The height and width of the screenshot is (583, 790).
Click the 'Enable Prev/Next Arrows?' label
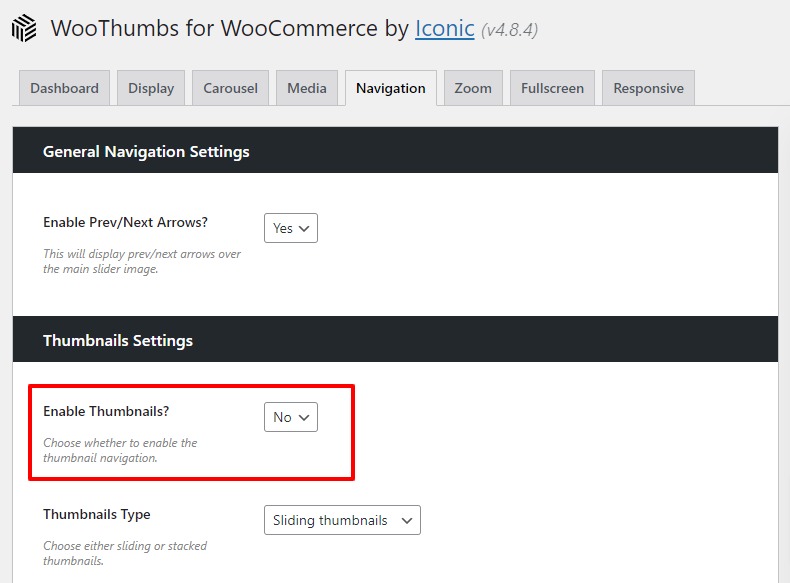click(125, 222)
